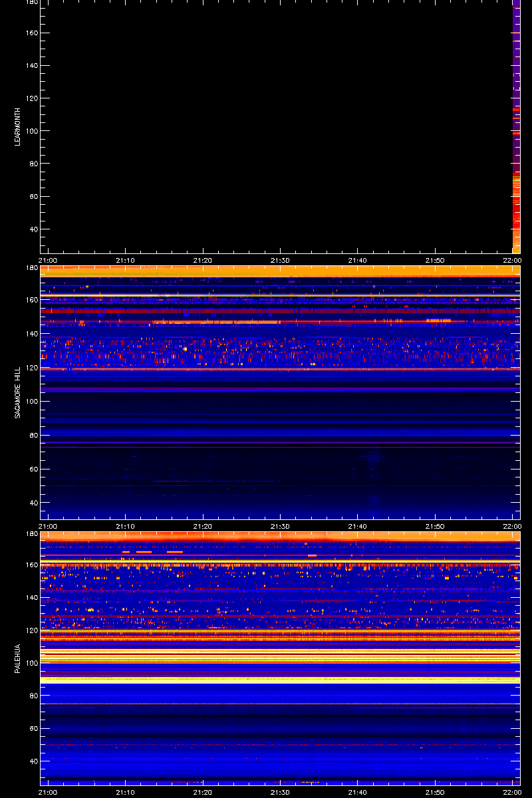
Task: Click 21:10 time label below Sagamore Hill panel
Action: [x=126, y=527]
